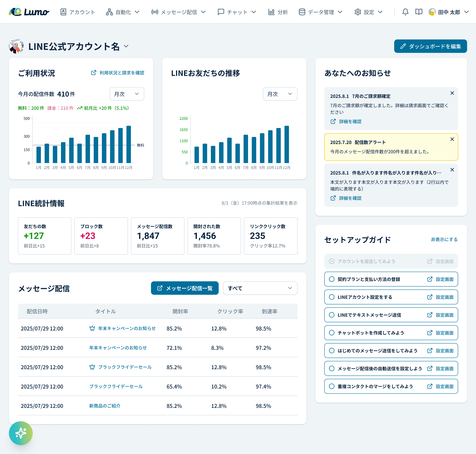This screenshot has height=454, width=476.
Task: Click external link icon for 契約プラン setup
Action: point(430,279)
